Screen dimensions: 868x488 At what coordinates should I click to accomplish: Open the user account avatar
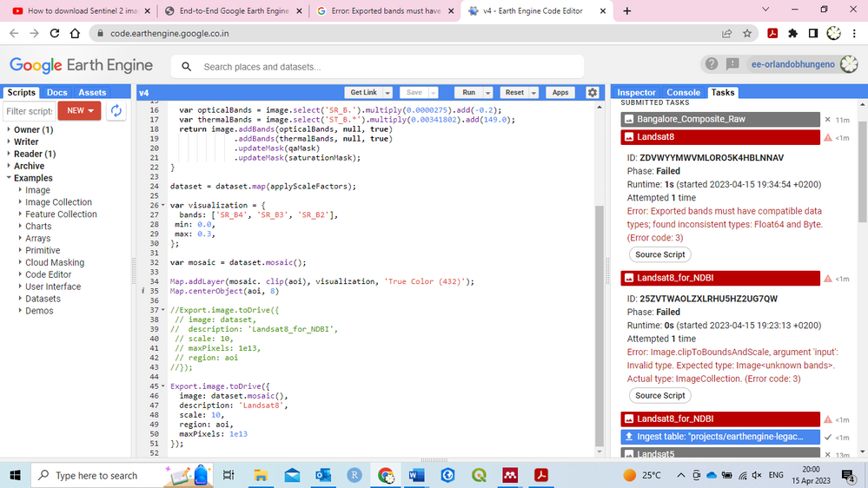(849, 64)
